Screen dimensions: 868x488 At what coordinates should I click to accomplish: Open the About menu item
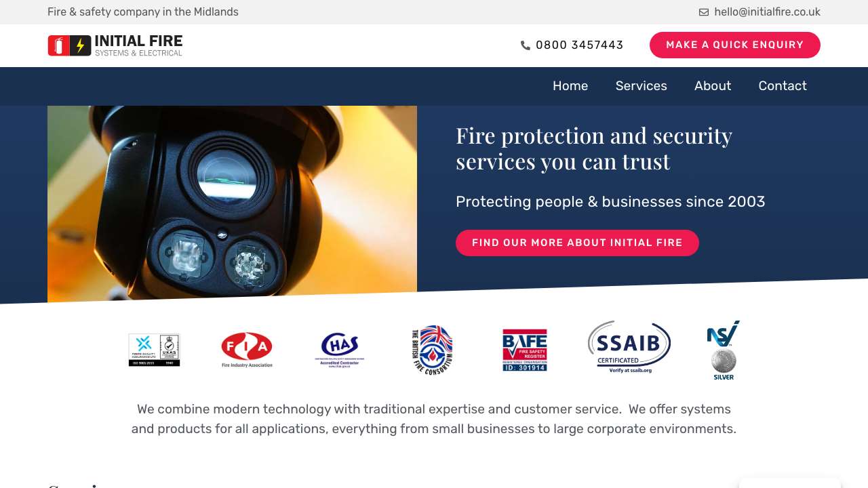pos(713,86)
